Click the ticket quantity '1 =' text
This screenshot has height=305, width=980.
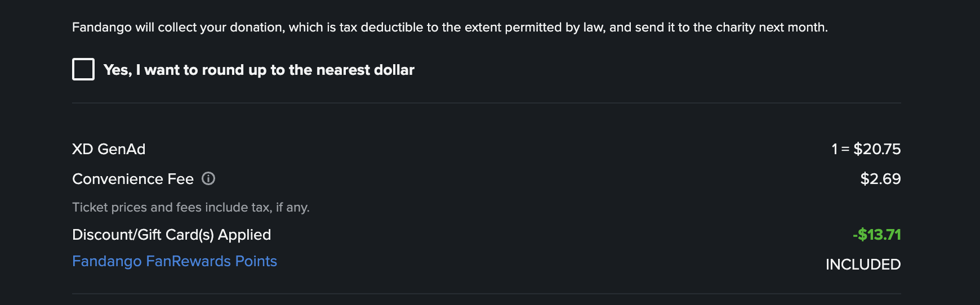840,149
